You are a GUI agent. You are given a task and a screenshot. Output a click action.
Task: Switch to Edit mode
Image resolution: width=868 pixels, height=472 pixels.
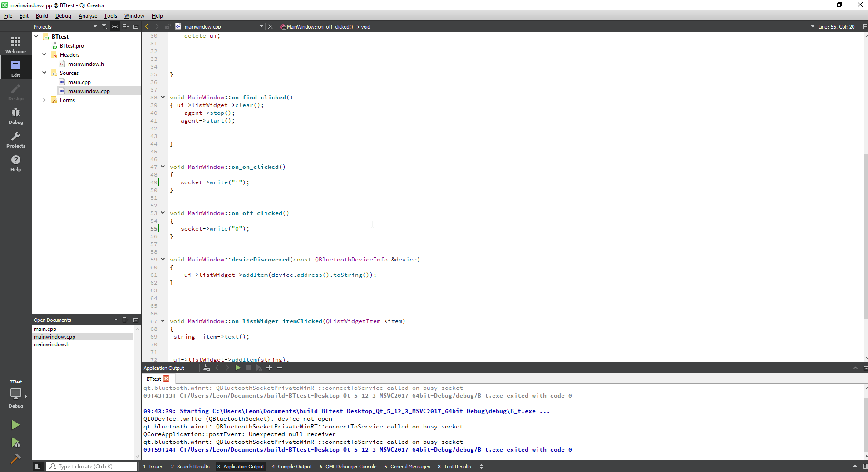(x=16, y=69)
